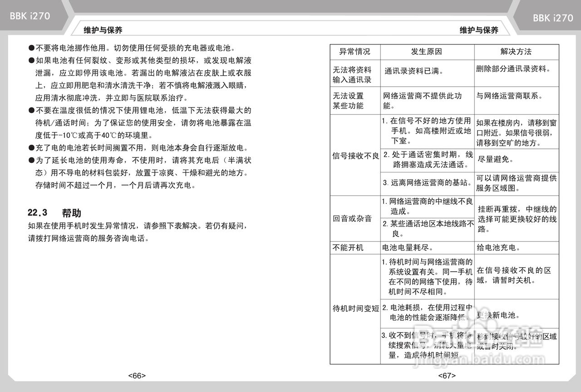Click the solution '尽量避免。'
The width and height of the screenshot is (581, 392).
point(495,159)
